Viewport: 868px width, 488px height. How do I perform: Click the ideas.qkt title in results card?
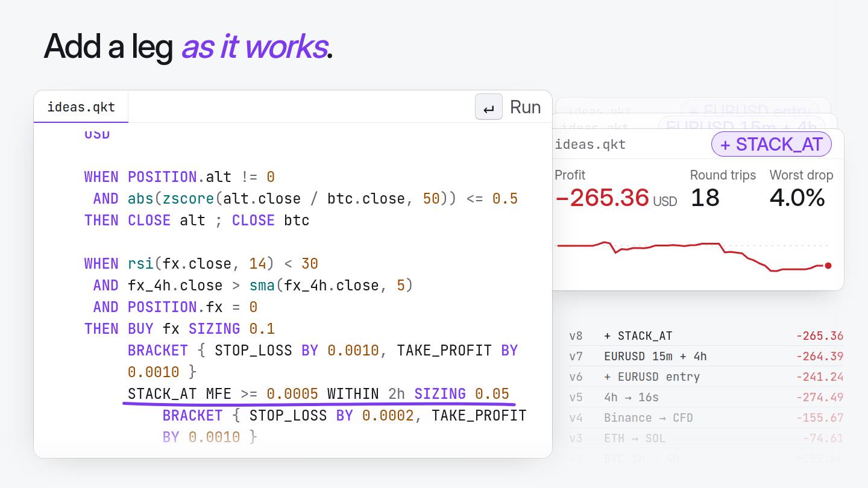[590, 145]
